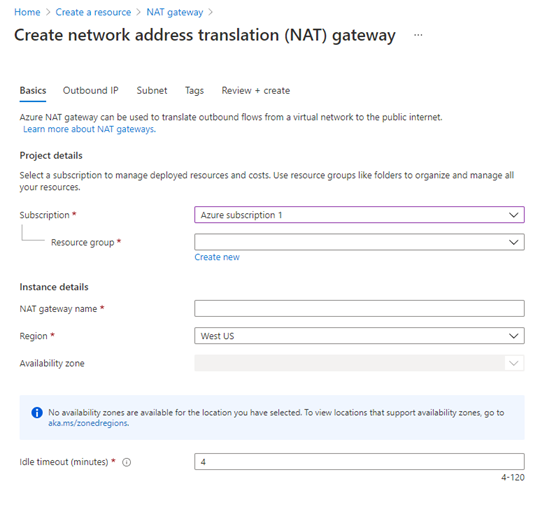Go to Home breadcrumb
The width and height of the screenshot is (547, 507).
(27, 12)
